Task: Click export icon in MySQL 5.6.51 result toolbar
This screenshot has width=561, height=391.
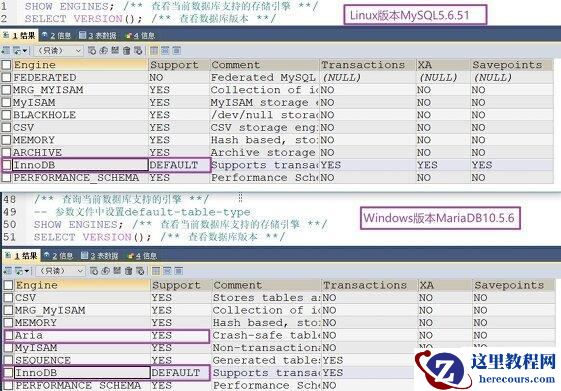Action: click(x=6, y=50)
